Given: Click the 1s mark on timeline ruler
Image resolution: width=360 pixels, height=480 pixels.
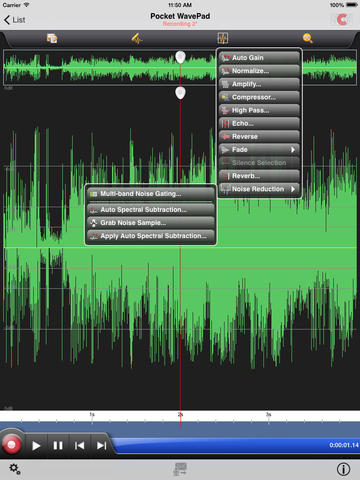Looking at the screenshot, I should click(92, 415).
